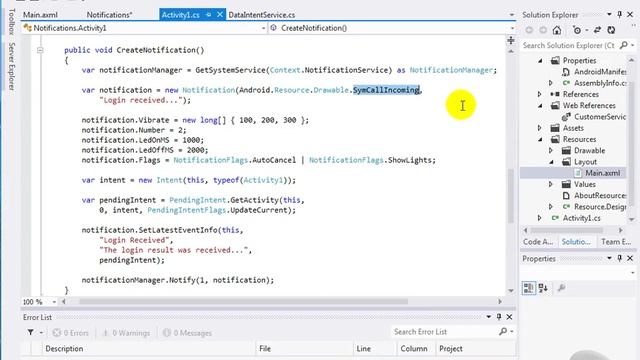The width and height of the screenshot is (640, 360).
Task: Open the Server Explorer side tab
Action: point(11,67)
